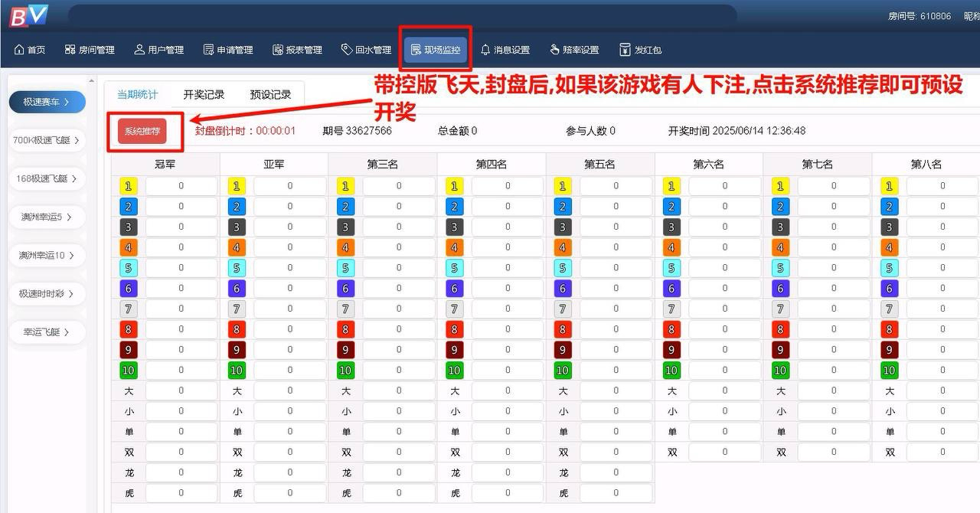Open 报表管理 reports icon
Image resolution: width=980 pixels, height=513 pixels.
279,50
